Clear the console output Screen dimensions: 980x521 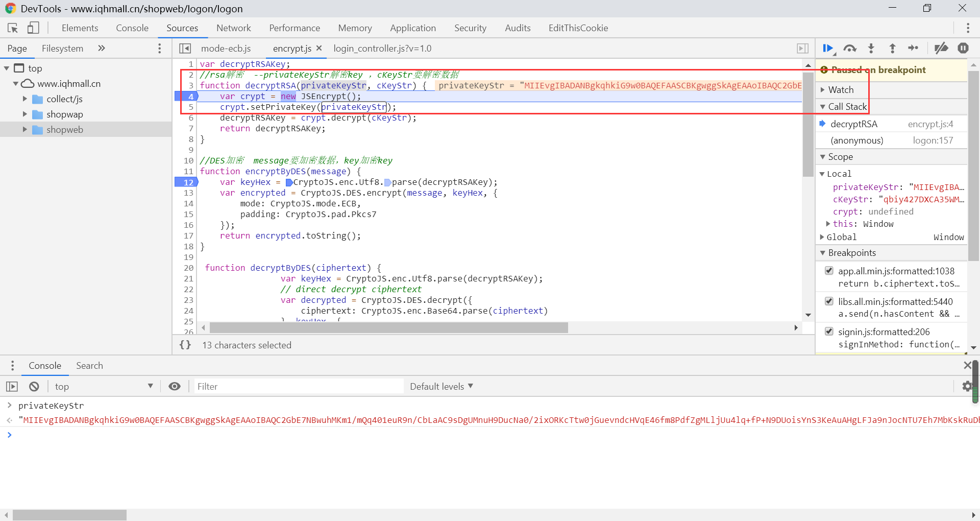(34, 387)
